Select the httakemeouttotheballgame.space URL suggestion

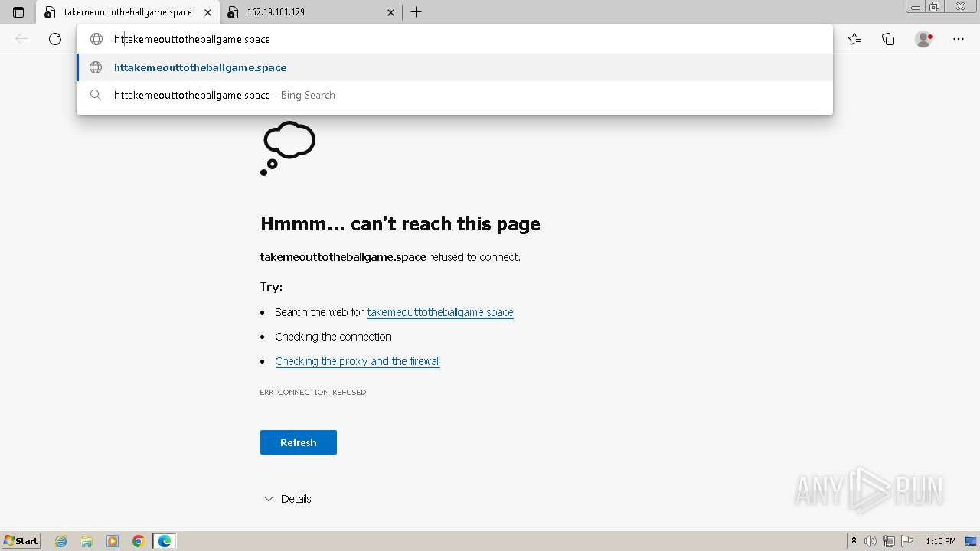455,67
